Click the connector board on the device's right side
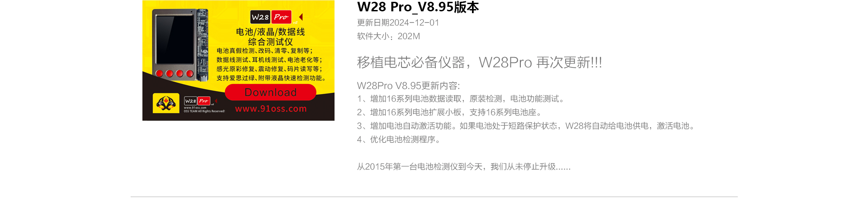Screen dimensions: 868x212 (202, 44)
